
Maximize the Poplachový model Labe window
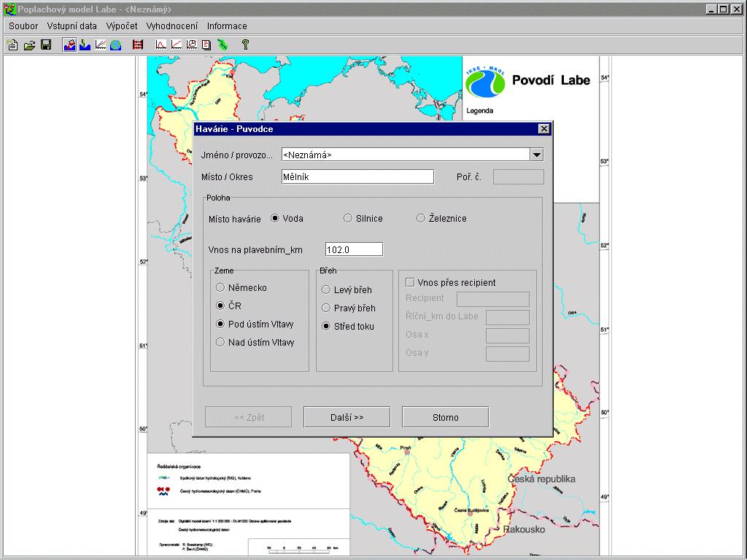(x=724, y=9)
